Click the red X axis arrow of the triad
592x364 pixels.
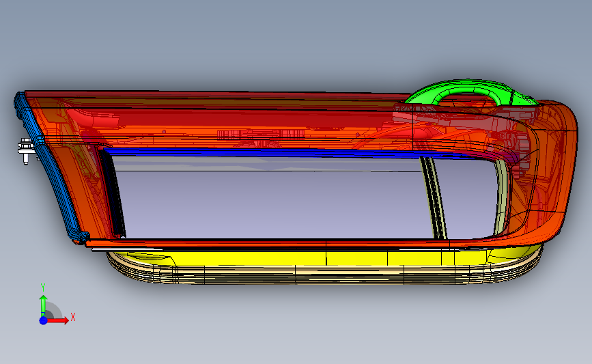pos(57,320)
